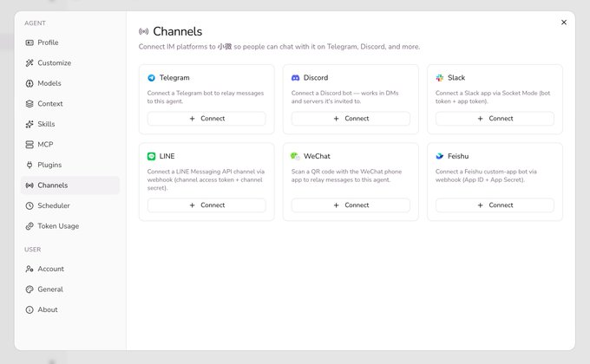
Task: Click the Models sidebar icon
Action: point(29,83)
